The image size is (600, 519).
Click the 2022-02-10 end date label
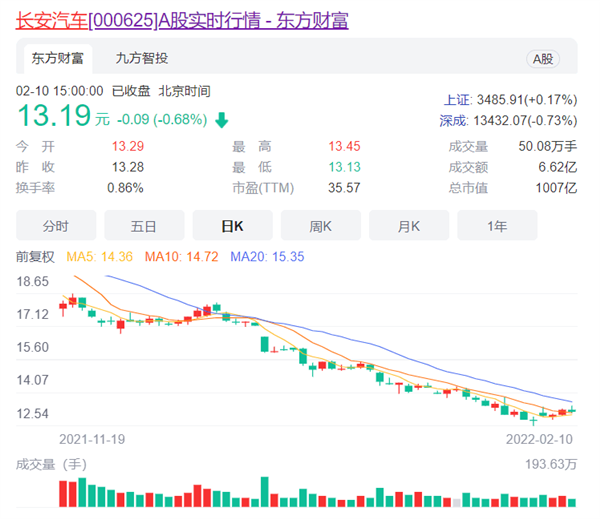click(539, 439)
